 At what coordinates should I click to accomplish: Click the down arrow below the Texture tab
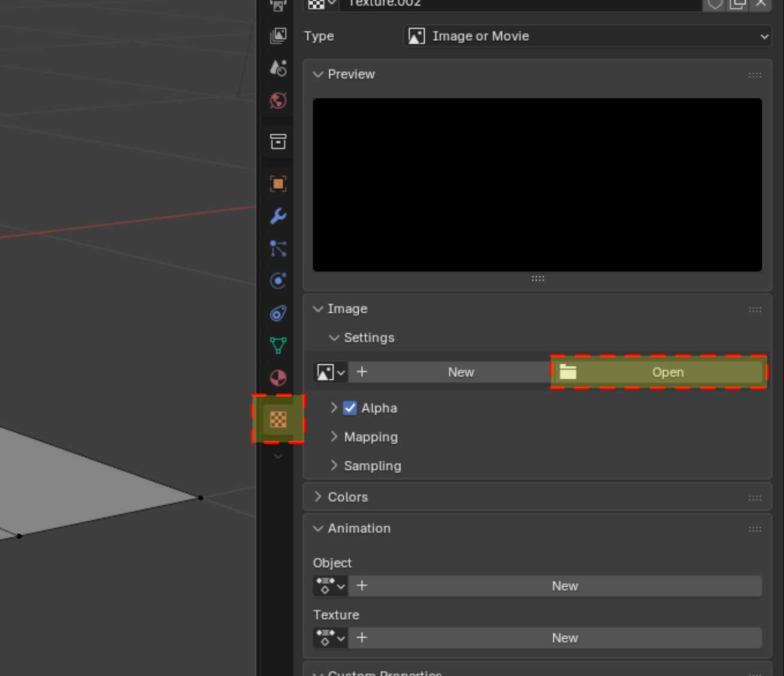[x=278, y=457]
